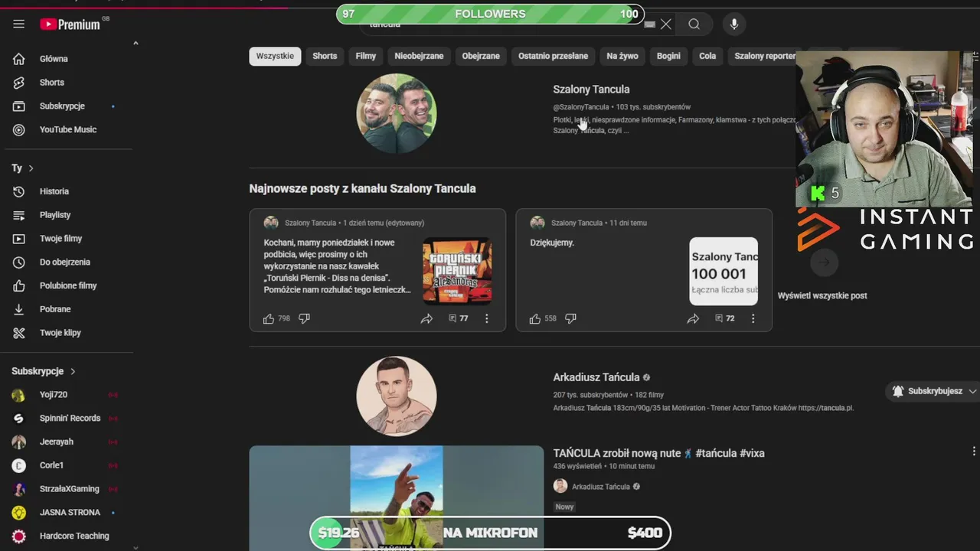Share the Dziękujemy post
Screen dimensions: 980x551
pos(693,318)
